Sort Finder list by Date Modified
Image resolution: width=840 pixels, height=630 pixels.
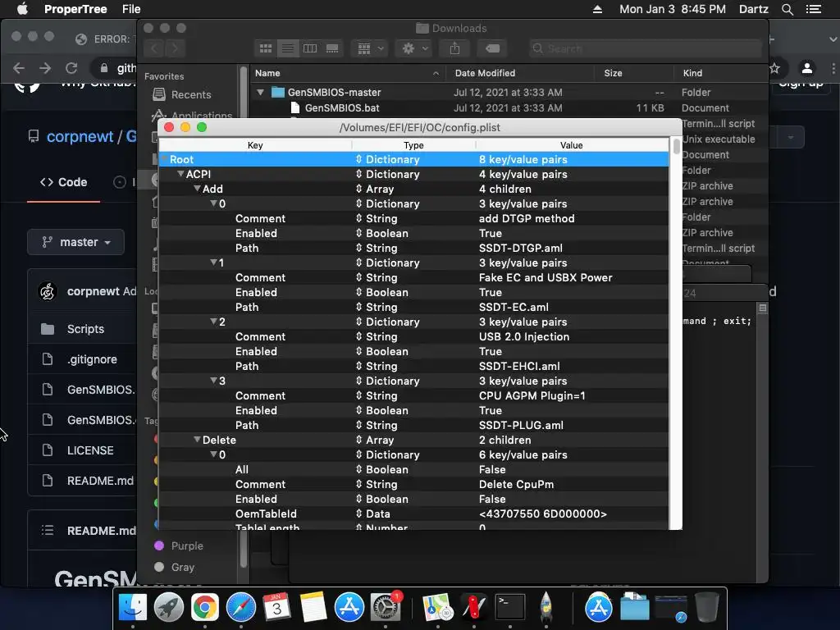pos(485,73)
